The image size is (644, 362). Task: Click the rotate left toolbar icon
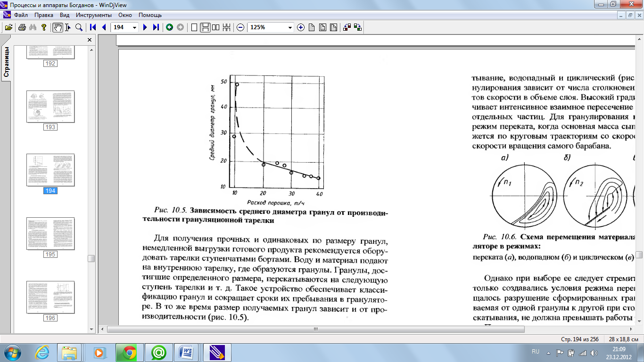(347, 27)
